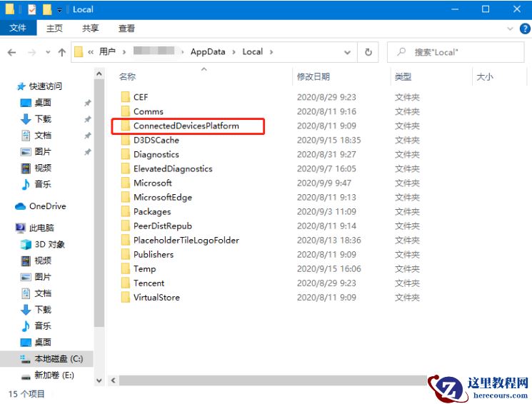This screenshot has width=532, height=404.
Task: Open 音乐 under quick access
Action: coord(43,184)
